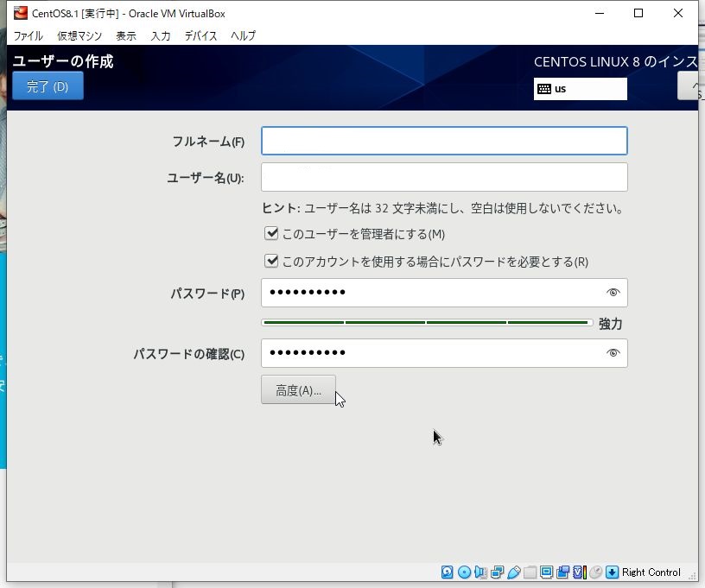Focus the フルネーム full name field
This screenshot has width=705, height=588.
(x=444, y=141)
